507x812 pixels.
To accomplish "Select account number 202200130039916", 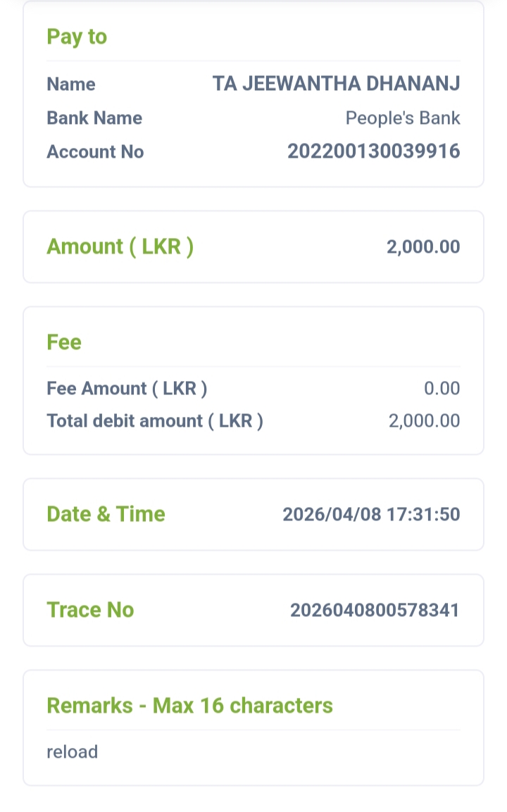I will tap(373, 151).
